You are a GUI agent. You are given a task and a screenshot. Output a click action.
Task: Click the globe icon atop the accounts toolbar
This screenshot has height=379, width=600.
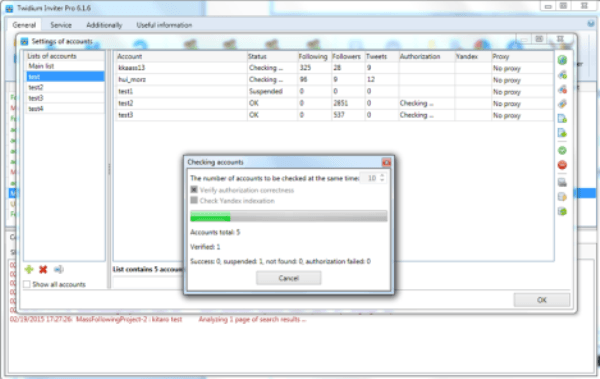(562, 60)
